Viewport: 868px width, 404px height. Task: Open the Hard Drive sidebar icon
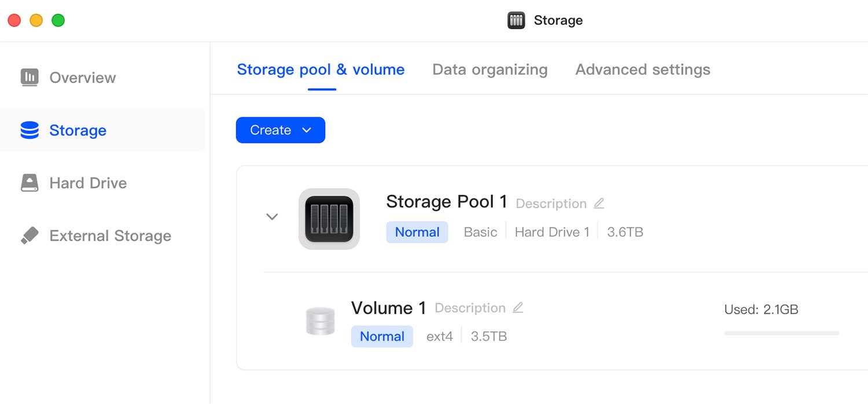[30, 183]
